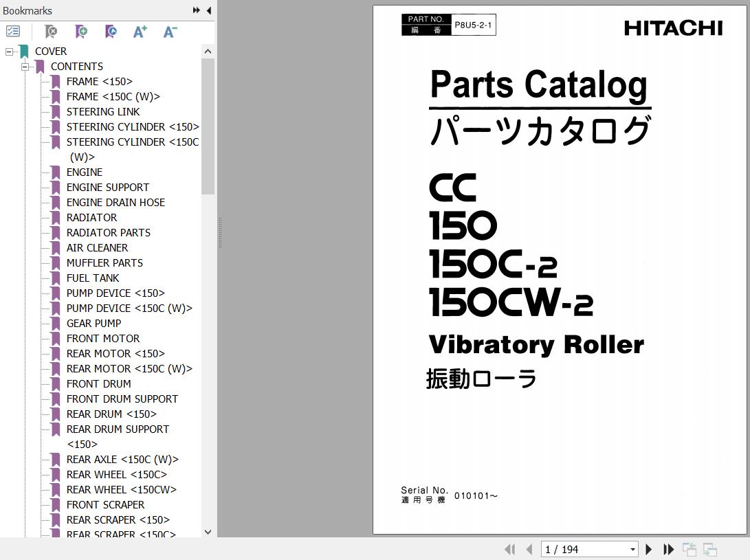Go to the FRONT DRUM SUPPORT bookmark
Screen dimensions: 750x560
122,399
